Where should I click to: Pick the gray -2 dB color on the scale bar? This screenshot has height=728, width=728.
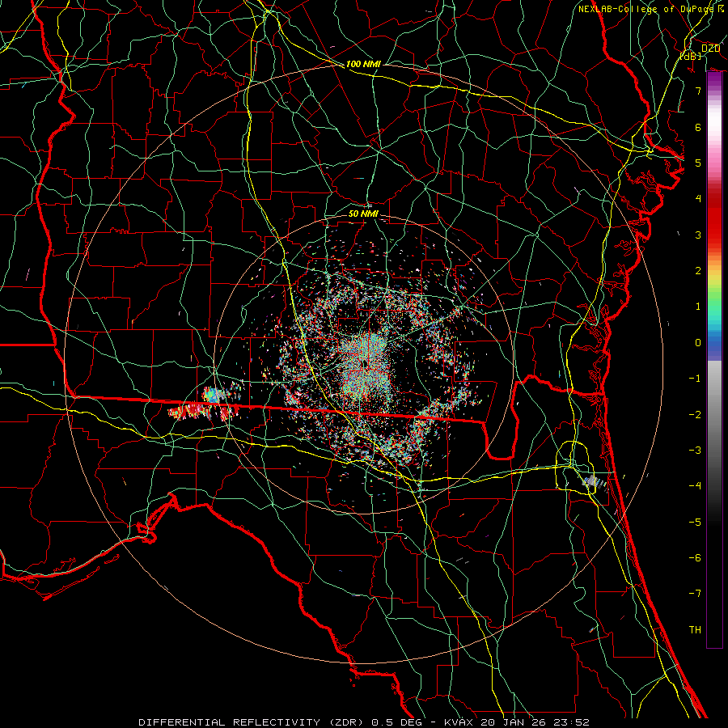[x=714, y=414]
